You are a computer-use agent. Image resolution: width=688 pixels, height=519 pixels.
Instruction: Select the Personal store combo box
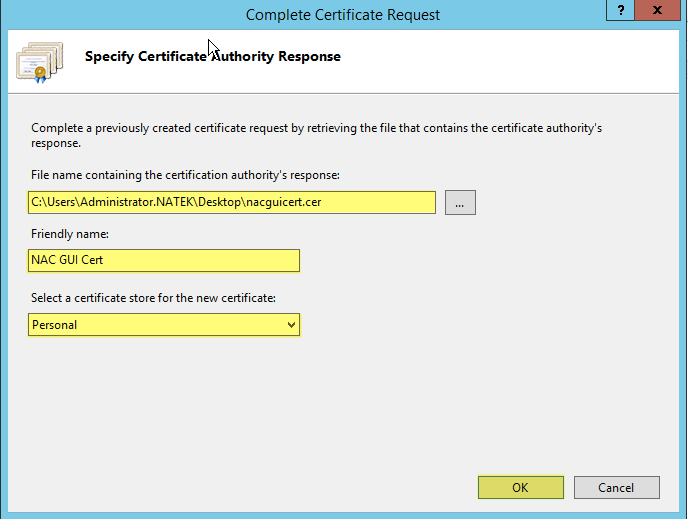coord(164,325)
